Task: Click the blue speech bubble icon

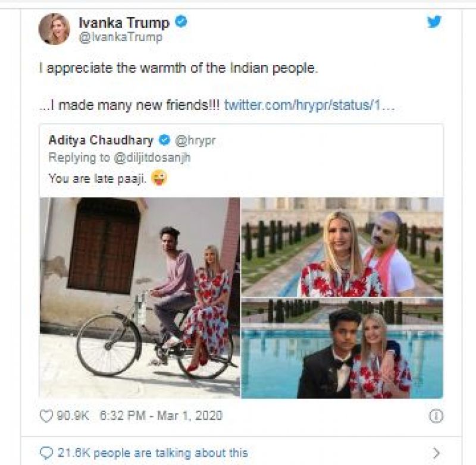Action: coord(45,453)
